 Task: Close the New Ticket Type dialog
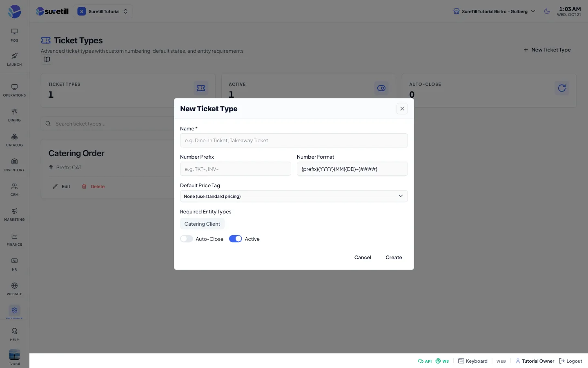coord(402,109)
